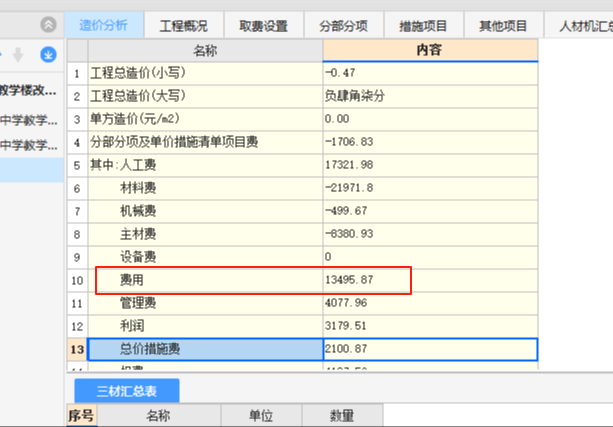The image size is (613, 427).
Task: Click the -6380.93 value cell
Action: click(430, 234)
